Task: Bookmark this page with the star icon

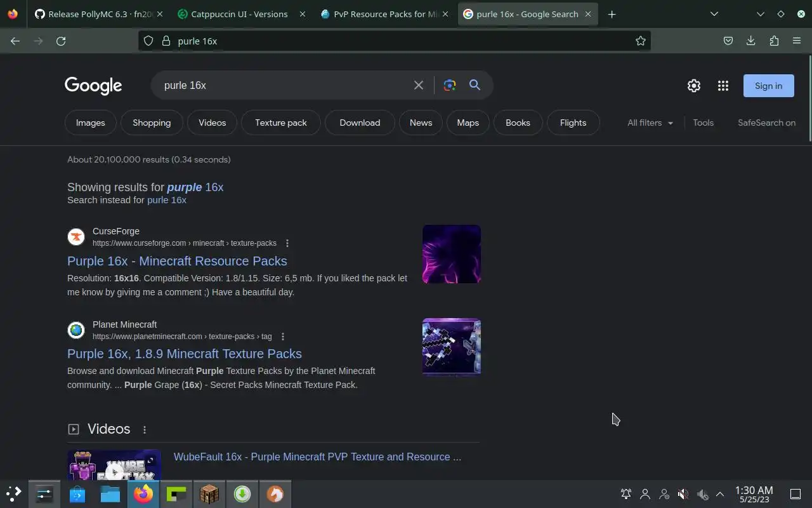Action: coord(641,41)
